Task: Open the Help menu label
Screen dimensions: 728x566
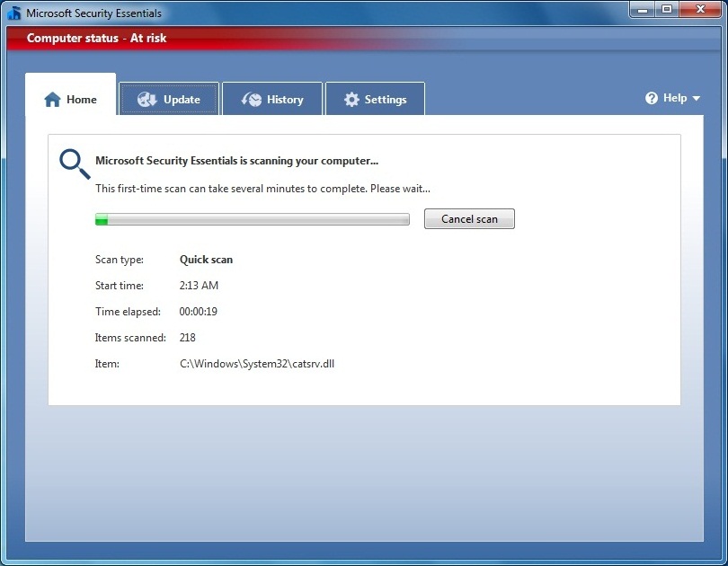Action: (x=675, y=98)
